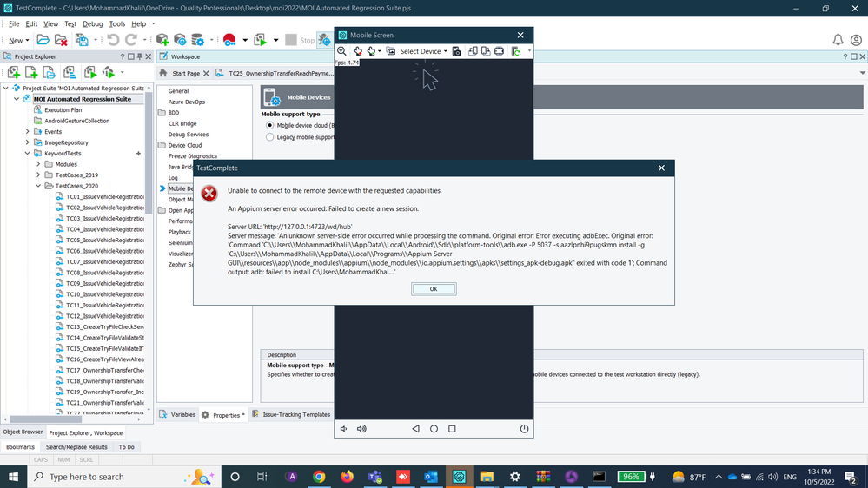Collapse the KeywordTests tree node

(x=28, y=154)
